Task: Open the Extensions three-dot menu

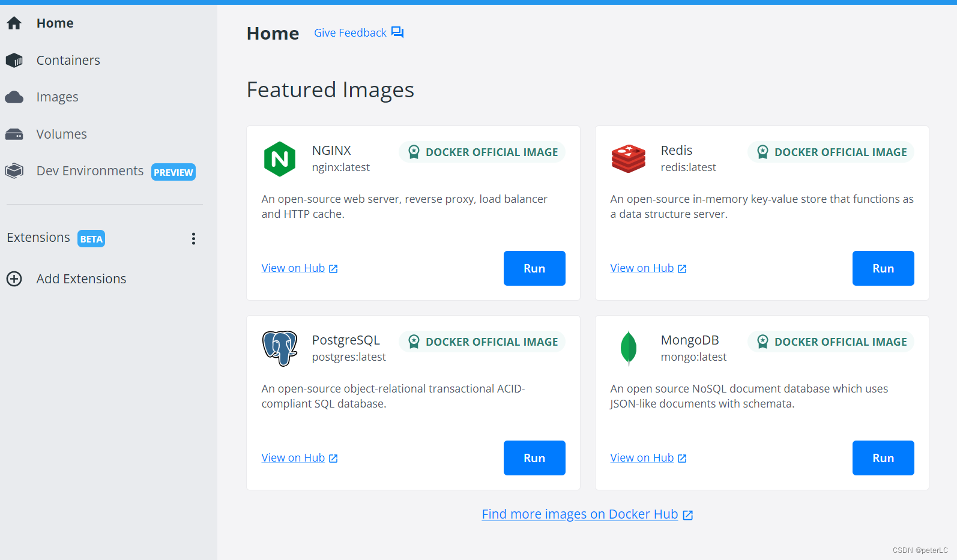Action: pyautogui.click(x=193, y=239)
